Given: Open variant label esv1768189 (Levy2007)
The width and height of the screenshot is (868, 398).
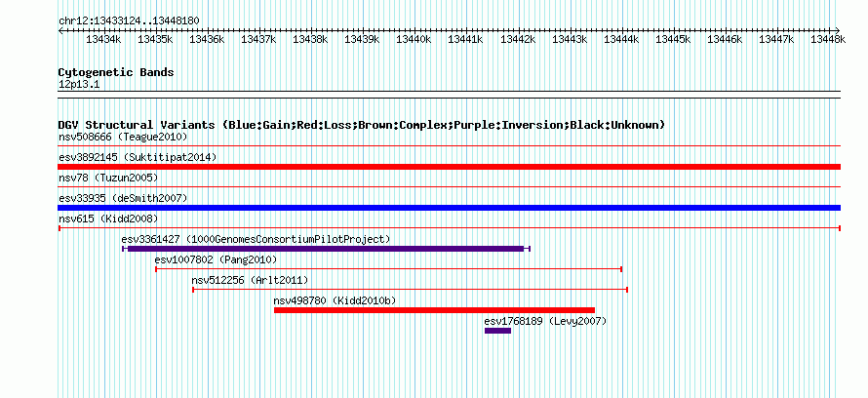Looking at the screenshot, I should (x=545, y=321).
